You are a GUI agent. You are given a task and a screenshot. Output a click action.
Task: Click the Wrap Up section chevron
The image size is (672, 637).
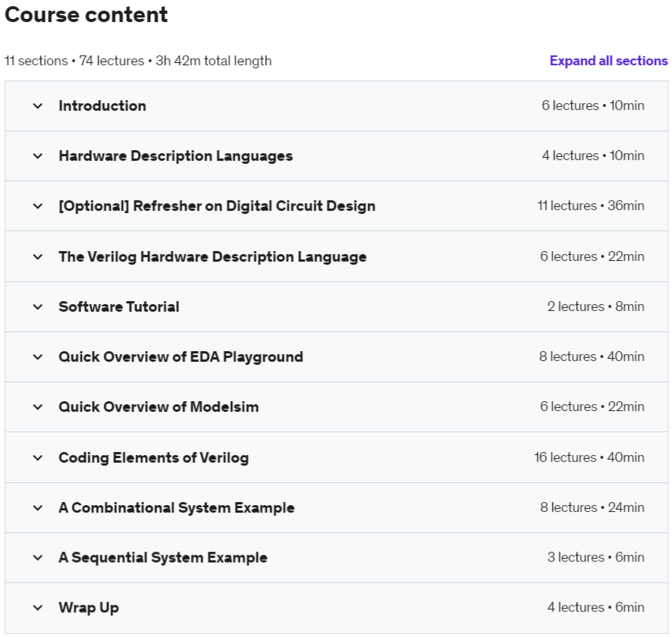(38, 607)
